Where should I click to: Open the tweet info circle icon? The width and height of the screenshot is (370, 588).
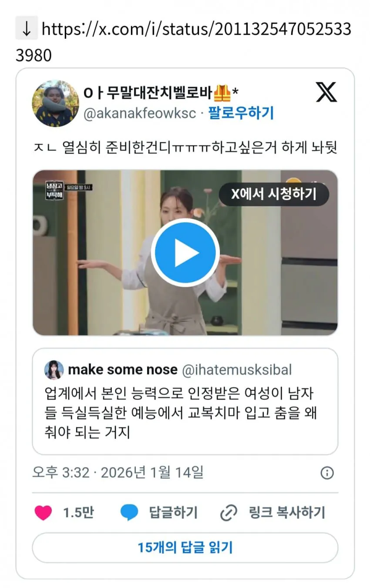click(327, 473)
